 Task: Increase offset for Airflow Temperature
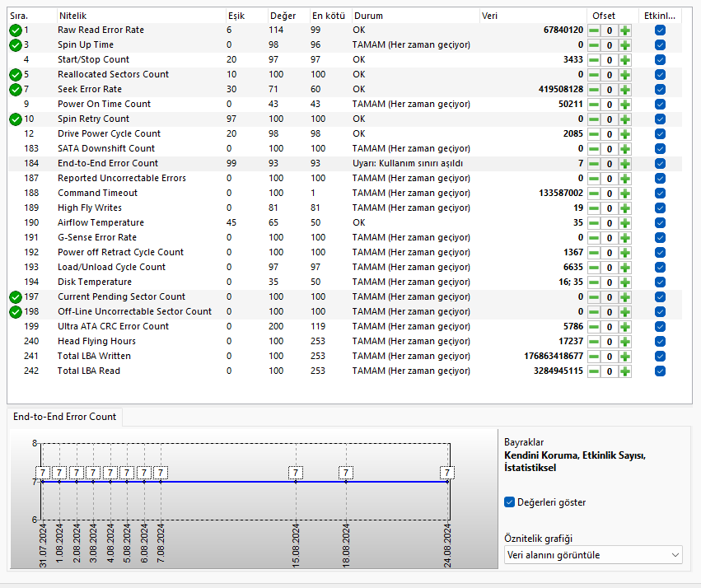coord(625,223)
